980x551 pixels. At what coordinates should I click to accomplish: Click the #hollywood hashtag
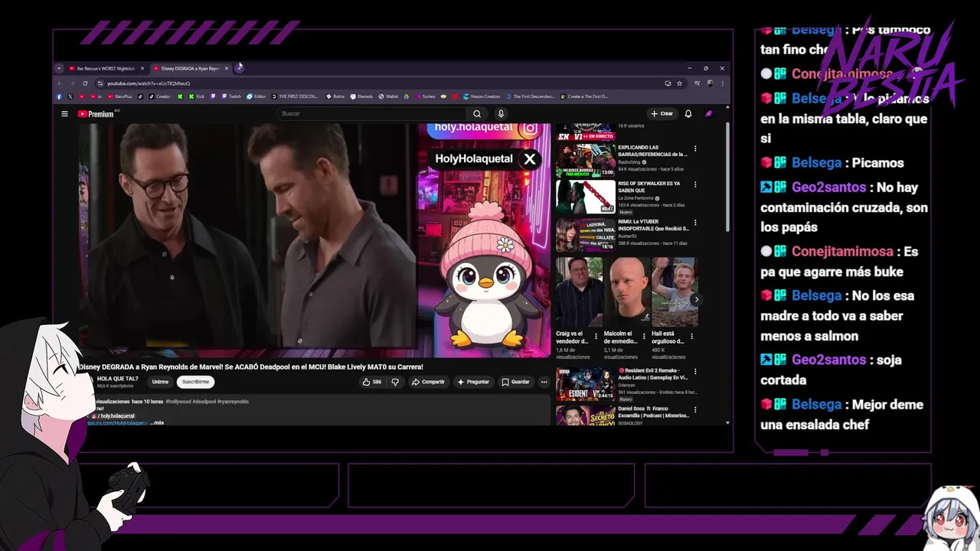[x=178, y=402]
